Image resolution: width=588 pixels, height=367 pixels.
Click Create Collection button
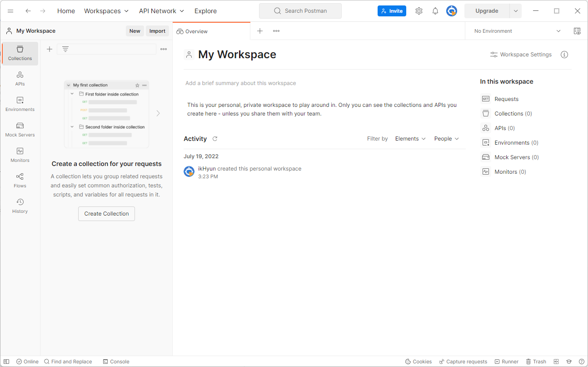106,214
